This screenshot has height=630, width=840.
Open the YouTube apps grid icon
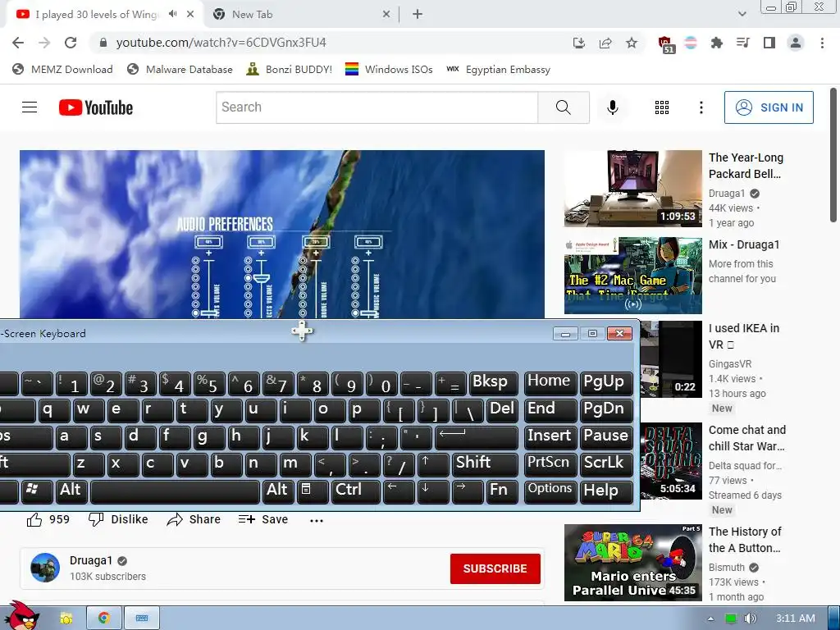coord(662,107)
